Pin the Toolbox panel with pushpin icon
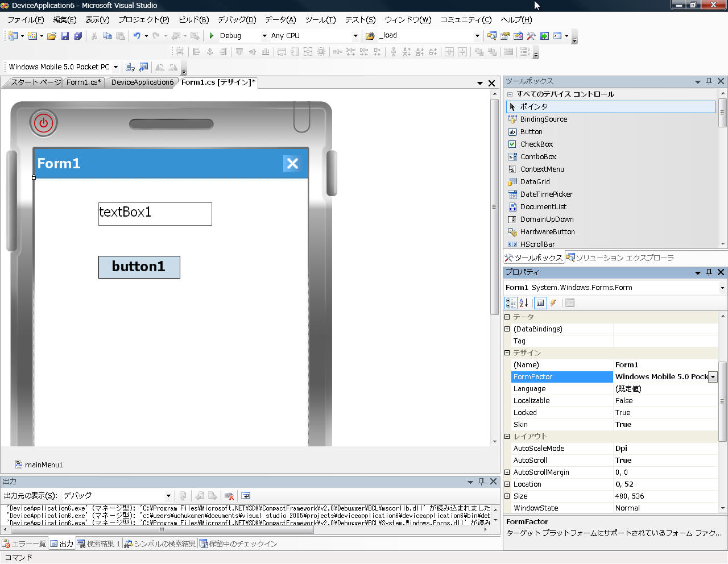Viewport: 728px width, 564px height. click(709, 81)
